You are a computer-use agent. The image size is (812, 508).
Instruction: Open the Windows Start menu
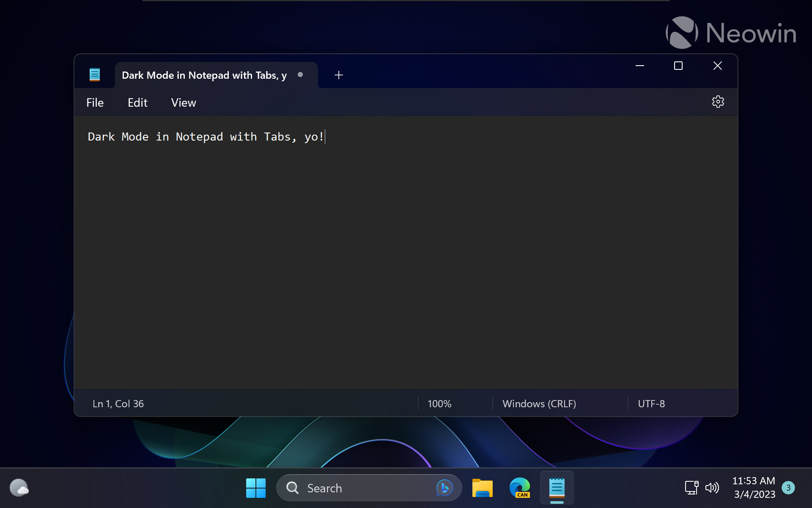[256, 488]
